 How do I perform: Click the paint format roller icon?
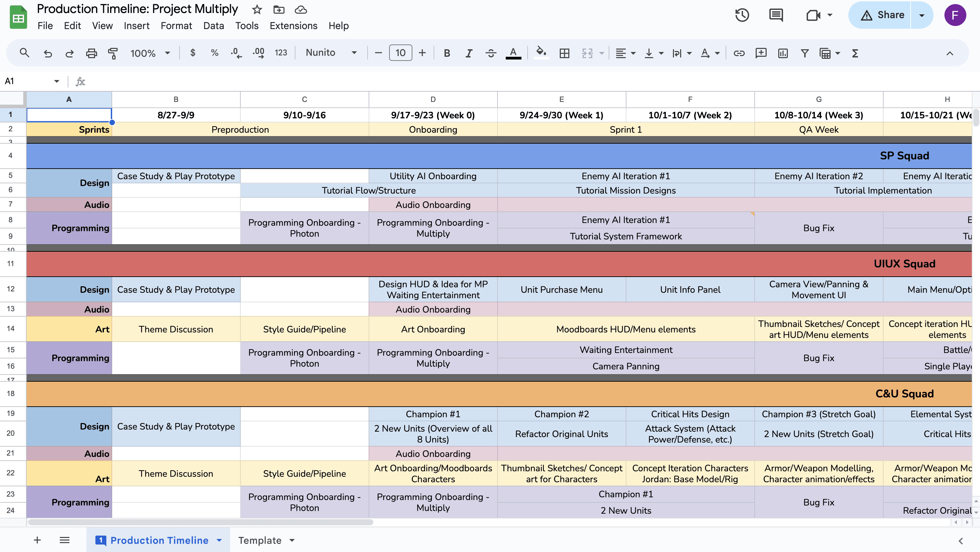pyautogui.click(x=113, y=53)
